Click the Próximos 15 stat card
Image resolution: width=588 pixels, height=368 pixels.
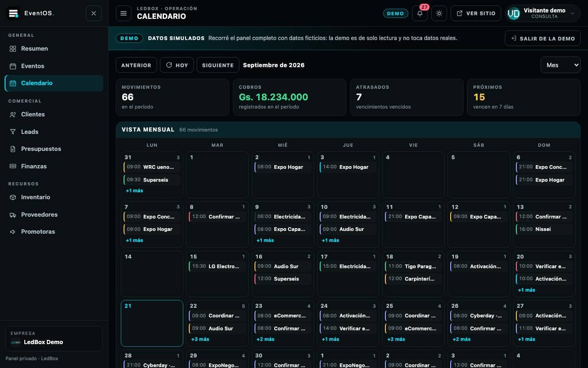(524, 97)
